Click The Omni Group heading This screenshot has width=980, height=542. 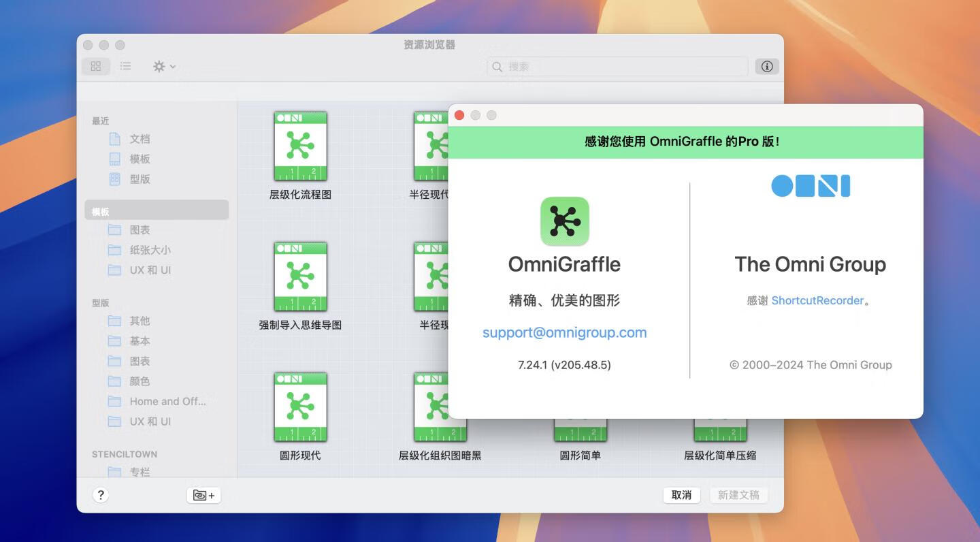click(x=810, y=264)
